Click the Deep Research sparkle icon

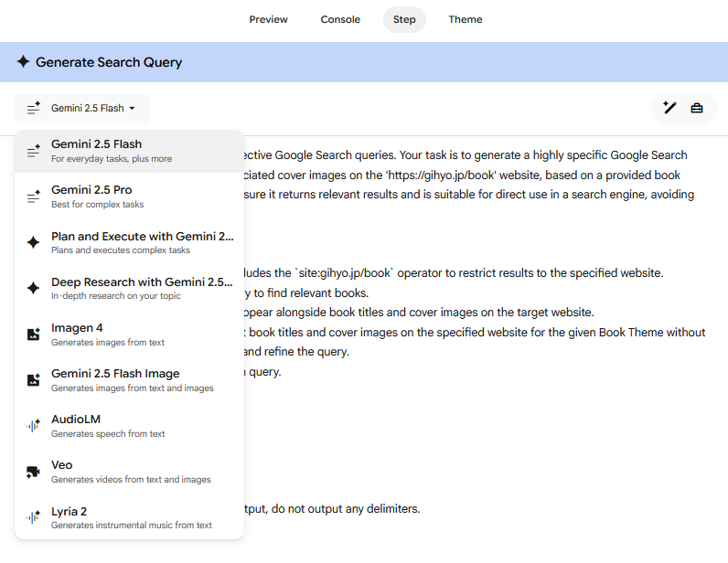pos(34,288)
